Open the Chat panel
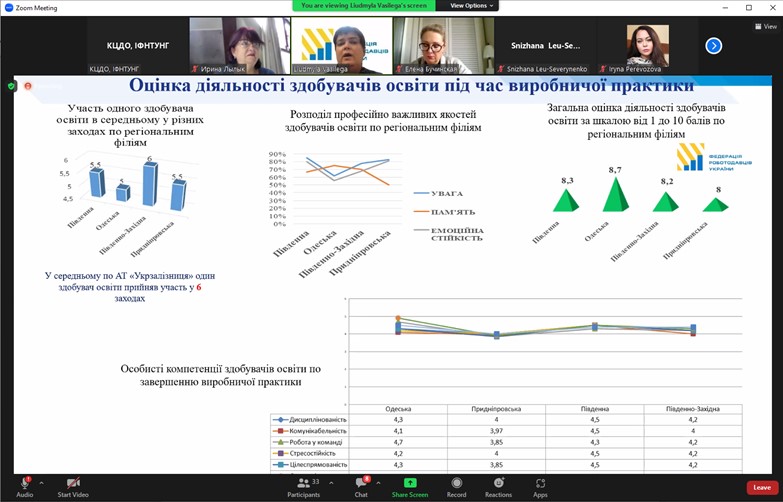This screenshot has width=783, height=502. click(x=361, y=483)
